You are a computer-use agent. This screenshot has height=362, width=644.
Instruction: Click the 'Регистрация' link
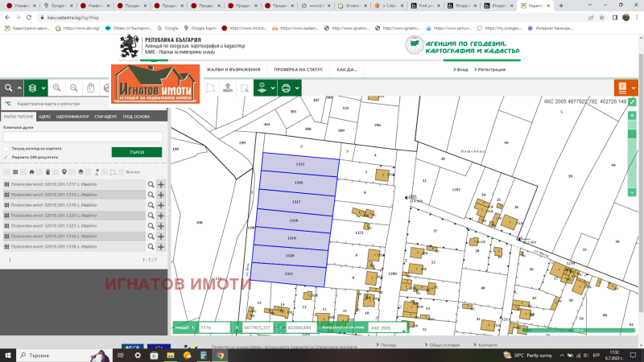[x=491, y=70]
